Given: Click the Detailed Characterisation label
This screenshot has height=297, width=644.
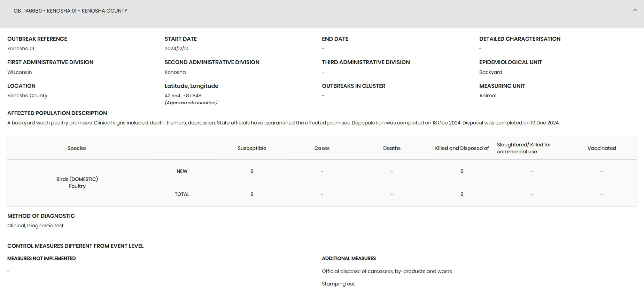Looking at the screenshot, I should tap(520, 39).
